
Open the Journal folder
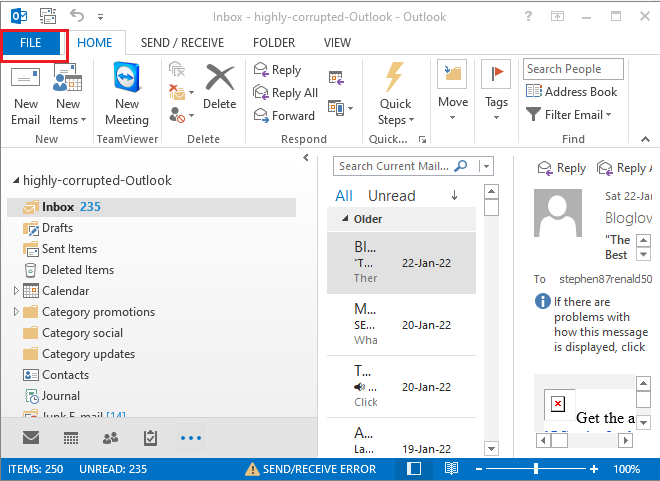[x=51, y=396]
